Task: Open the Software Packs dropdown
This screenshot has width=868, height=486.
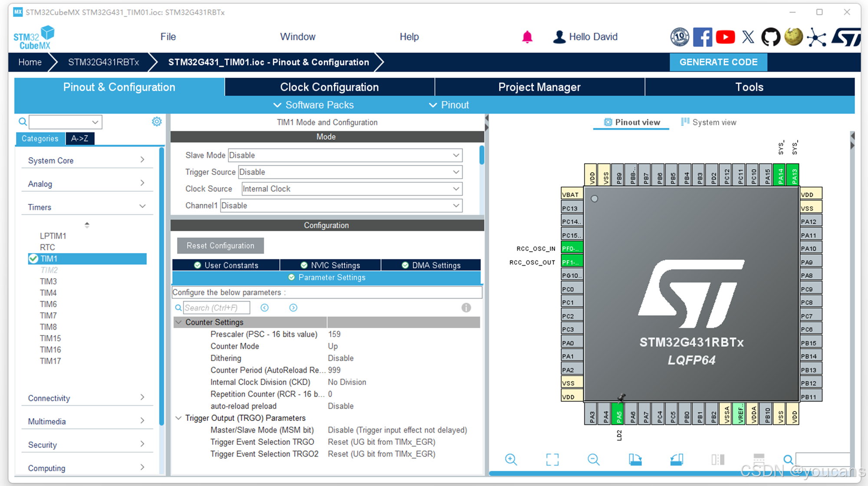Action: coord(313,105)
